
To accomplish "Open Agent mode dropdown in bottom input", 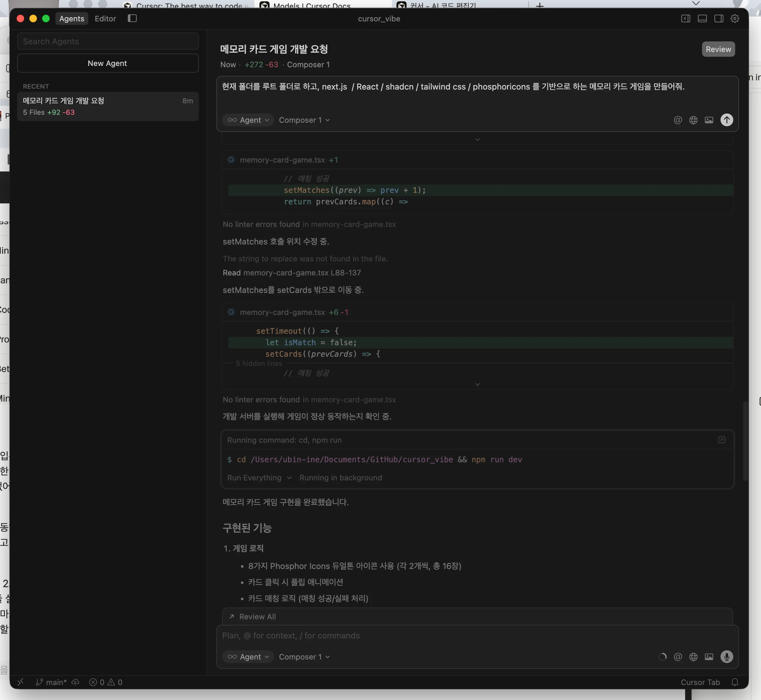I will pyautogui.click(x=248, y=657).
